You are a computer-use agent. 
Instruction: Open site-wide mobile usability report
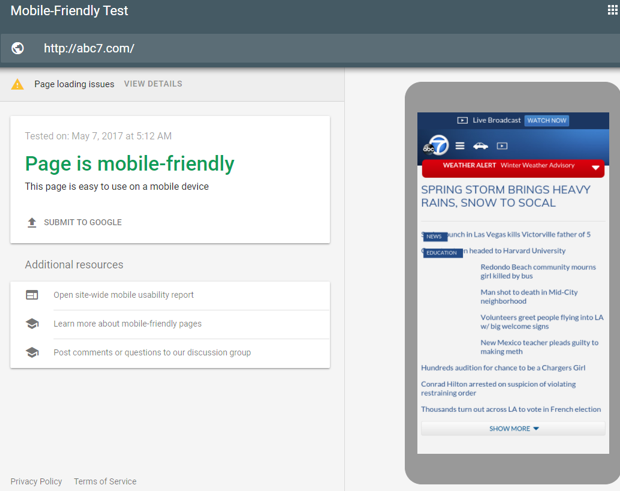[123, 295]
